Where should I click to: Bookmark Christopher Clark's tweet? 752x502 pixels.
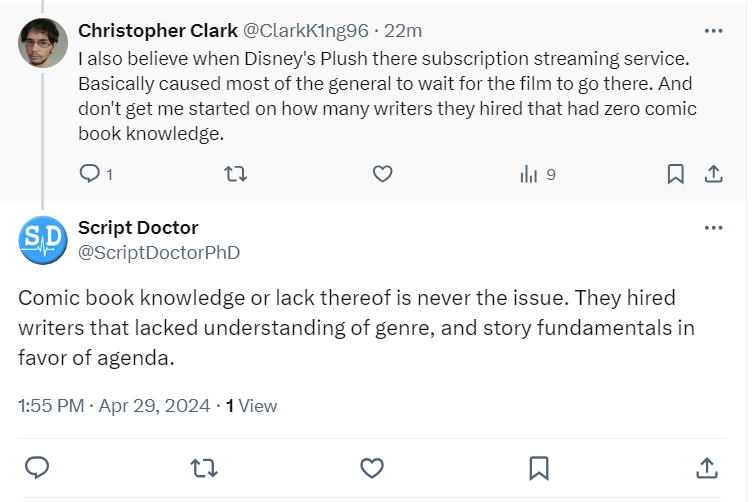676,174
